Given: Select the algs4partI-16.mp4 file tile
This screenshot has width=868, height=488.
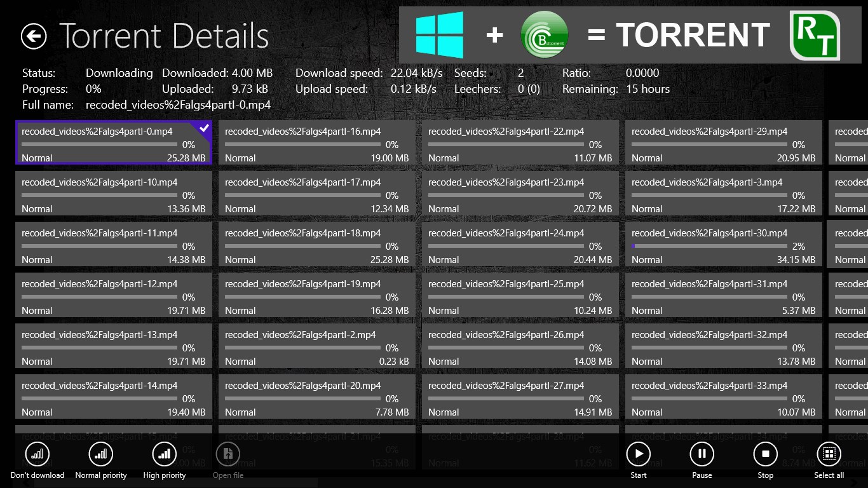Looking at the screenshot, I should (317, 143).
